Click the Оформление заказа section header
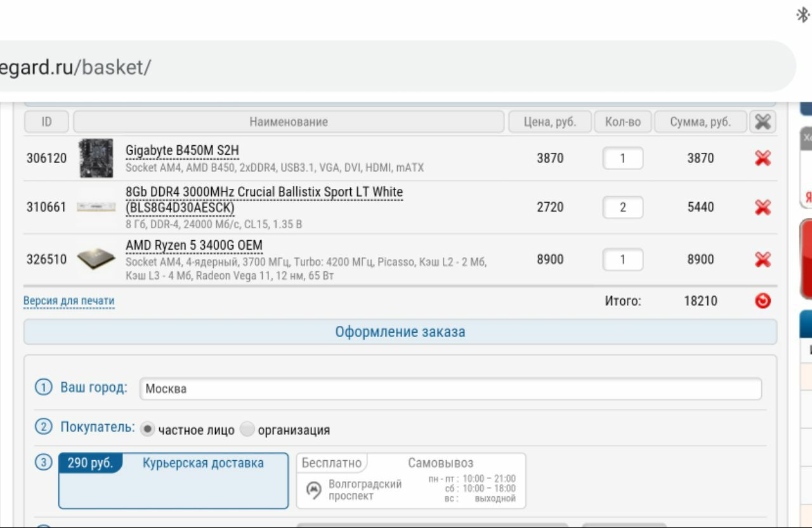Viewport: 812px width, 528px height. click(x=400, y=332)
